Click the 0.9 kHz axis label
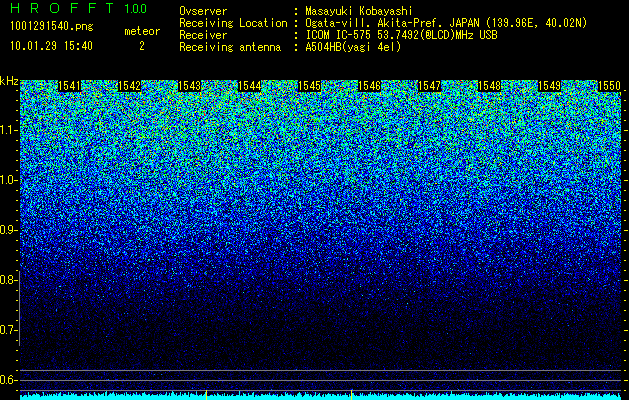 [8, 230]
